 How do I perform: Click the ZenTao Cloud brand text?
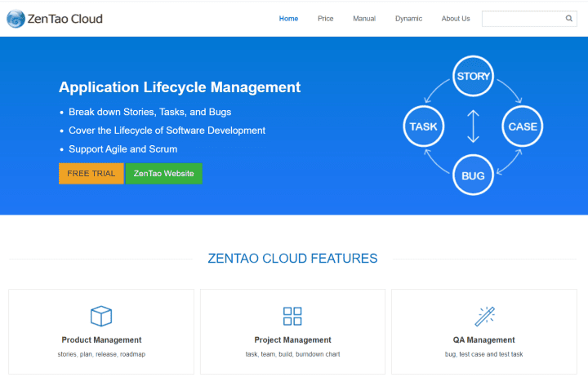[x=65, y=19]
